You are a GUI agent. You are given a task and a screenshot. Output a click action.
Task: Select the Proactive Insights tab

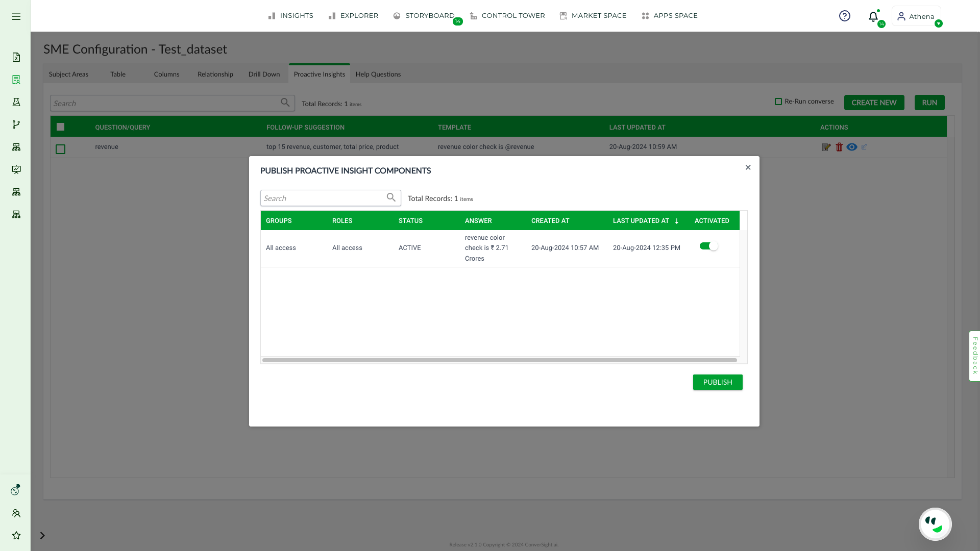(320, 74)
